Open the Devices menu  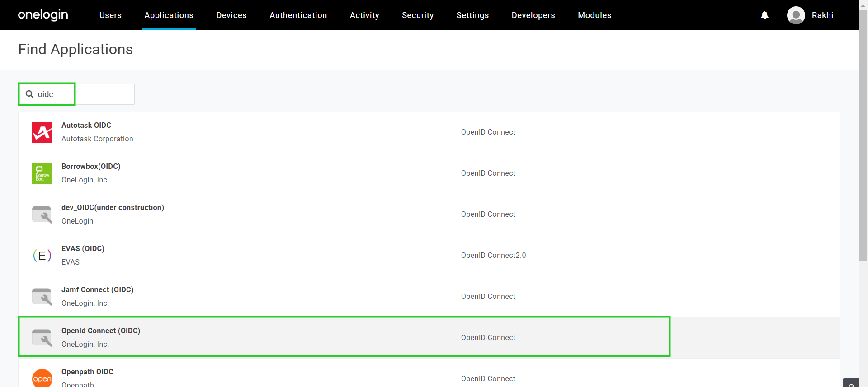(x=231, y=15)
